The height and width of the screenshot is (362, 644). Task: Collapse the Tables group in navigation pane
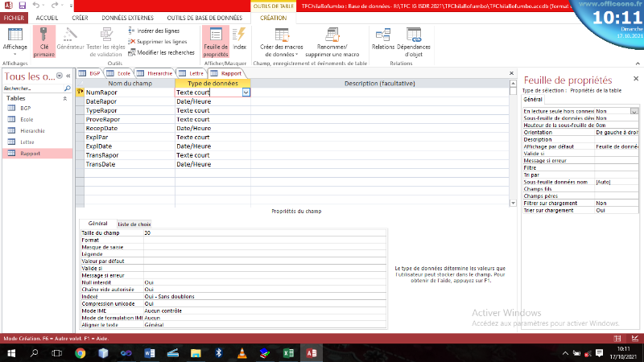pos(65,98)
